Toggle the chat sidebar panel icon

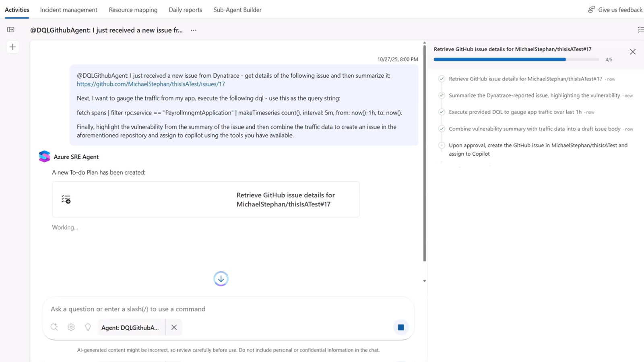point(11,30)
